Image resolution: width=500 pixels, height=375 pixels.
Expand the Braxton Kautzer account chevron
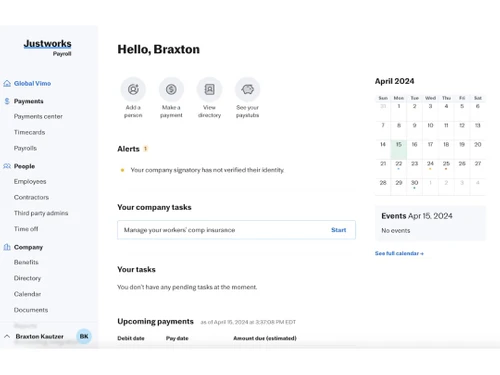7,336
